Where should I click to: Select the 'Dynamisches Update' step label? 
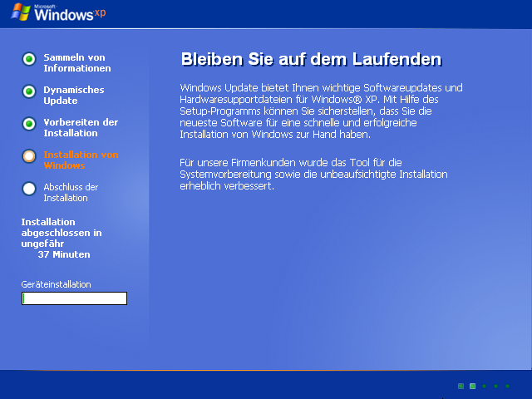[74, 95]
